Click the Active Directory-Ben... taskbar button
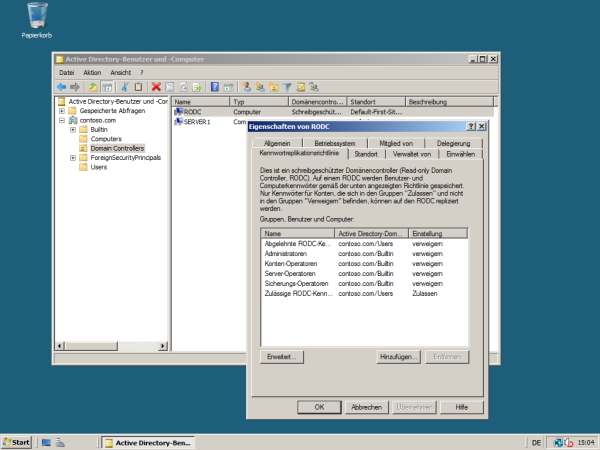The height and width of the screenshot is (450, 600). pyautogui.click(x=148, y=443)
